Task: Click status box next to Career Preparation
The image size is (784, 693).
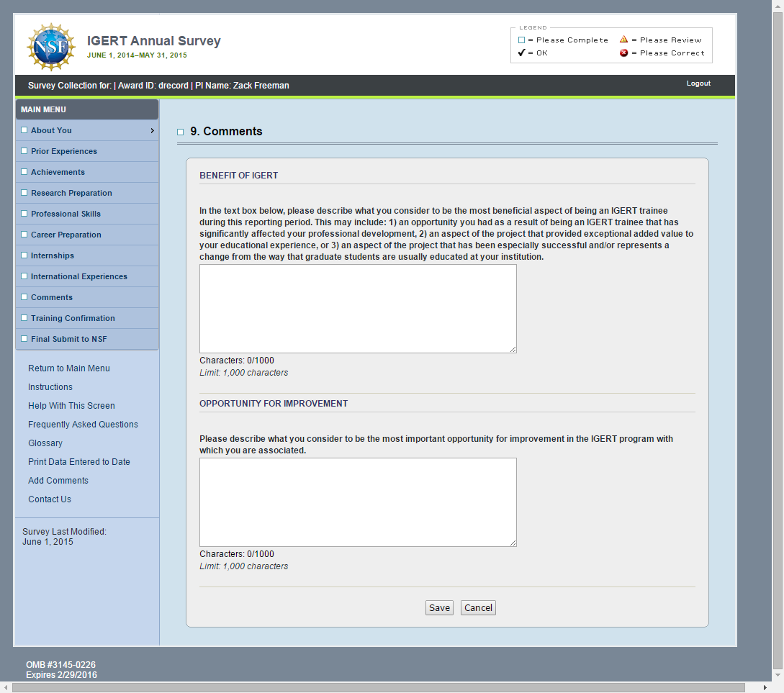Action: pos(24,235)
